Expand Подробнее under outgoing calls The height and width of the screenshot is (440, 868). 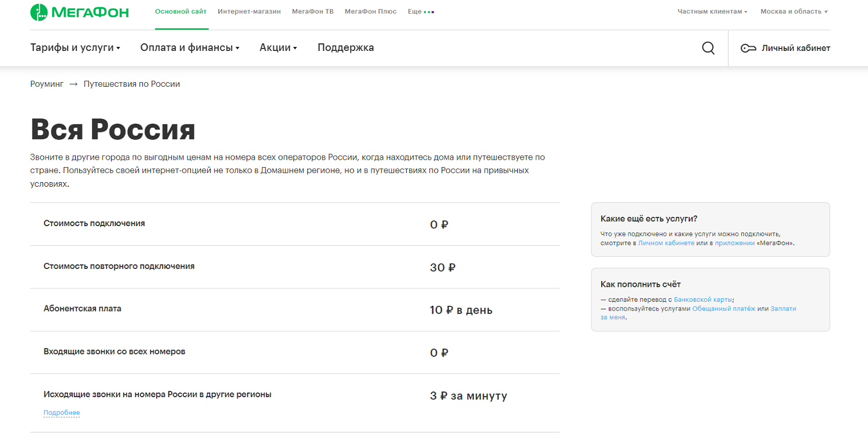point(61,413)
